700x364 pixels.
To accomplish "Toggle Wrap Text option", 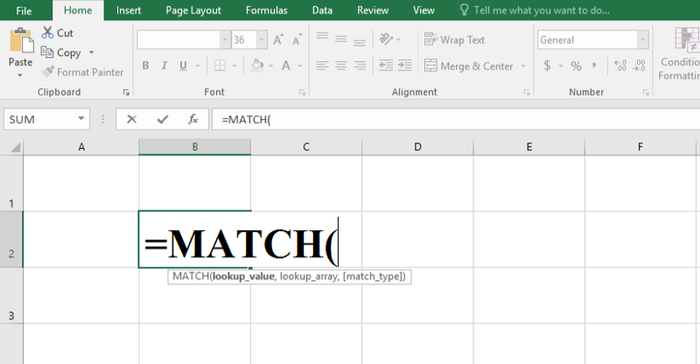I will point(454,40).
